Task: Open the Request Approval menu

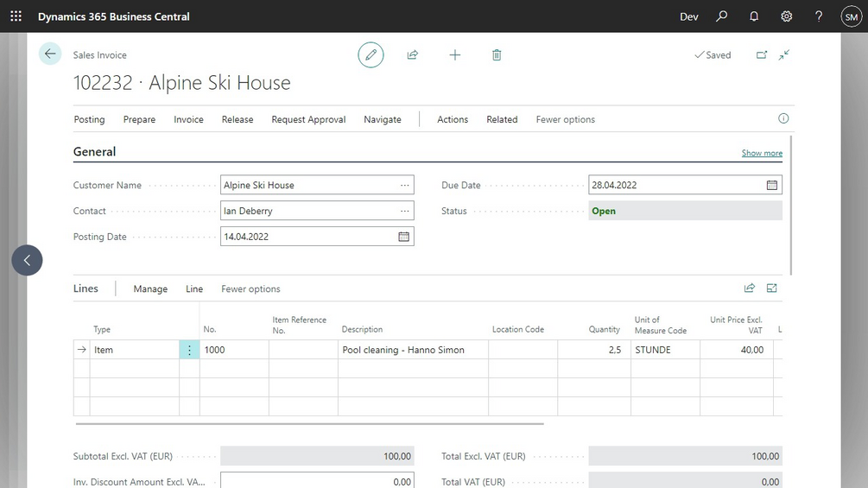Action: point(308,119)
